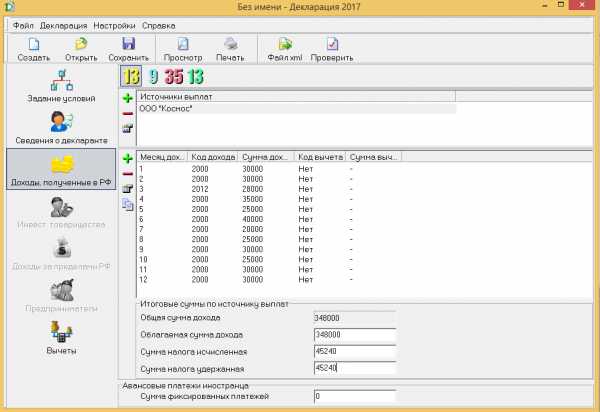Select the red 35% tax rate icon
This screenshot has width=600, height=412.
pos(174,77)
